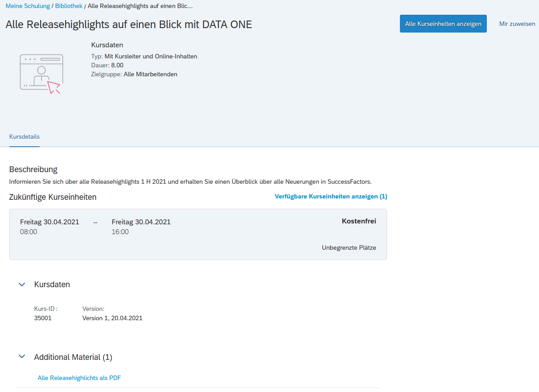
Task: Open the Bibliothek breadcrumb link
Action: (x=69, y=6)
